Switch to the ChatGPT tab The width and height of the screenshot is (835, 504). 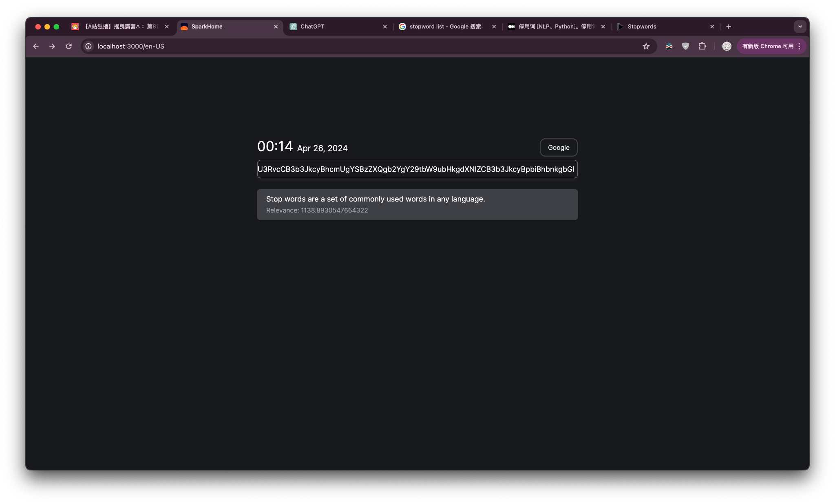(334, 27)
